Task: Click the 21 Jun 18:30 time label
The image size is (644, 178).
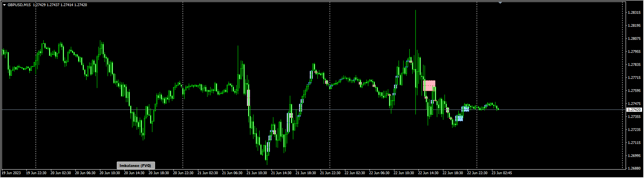Action: tap(306, 173)
